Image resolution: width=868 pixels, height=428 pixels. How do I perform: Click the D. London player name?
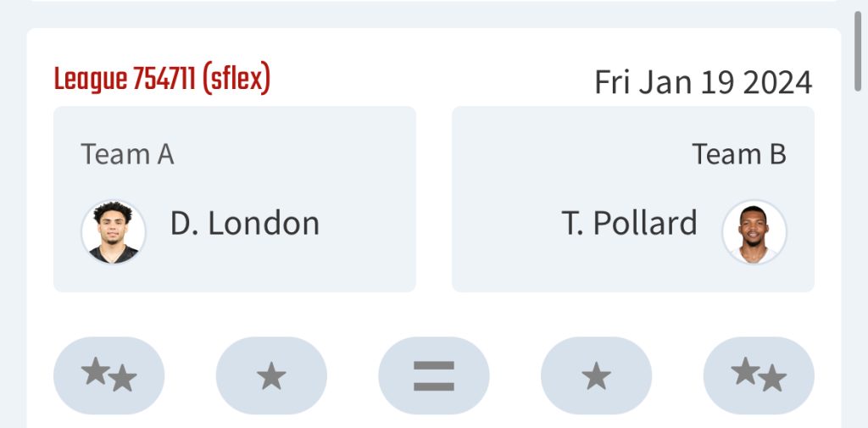pos(245,224)
